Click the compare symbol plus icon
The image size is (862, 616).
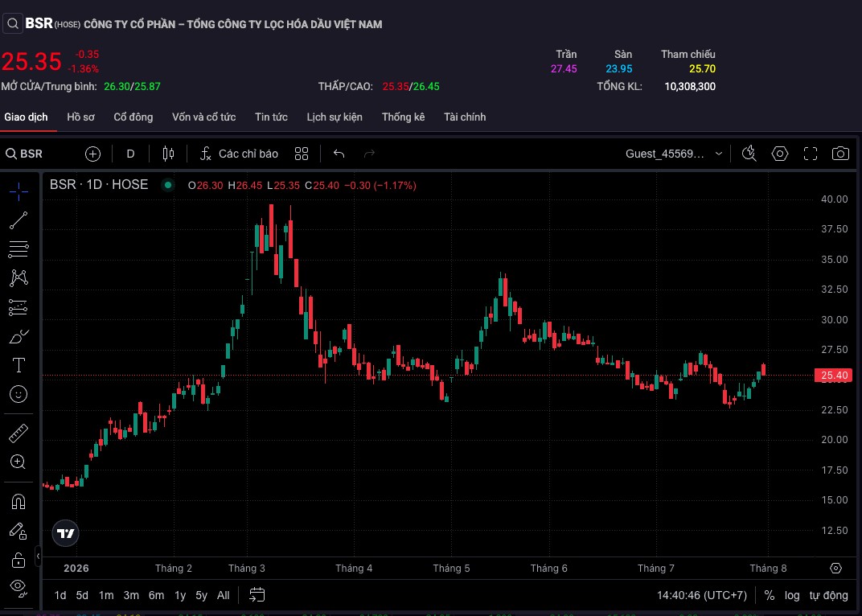click(93, 154)
